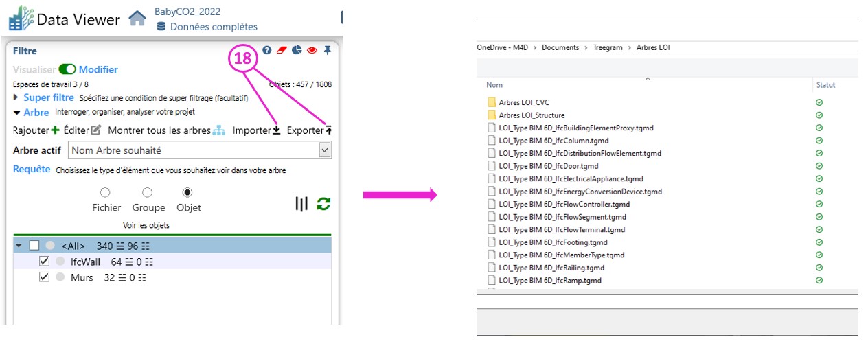
Task: Pin the Filtre panel with pin icon
Action: [327, 50]
